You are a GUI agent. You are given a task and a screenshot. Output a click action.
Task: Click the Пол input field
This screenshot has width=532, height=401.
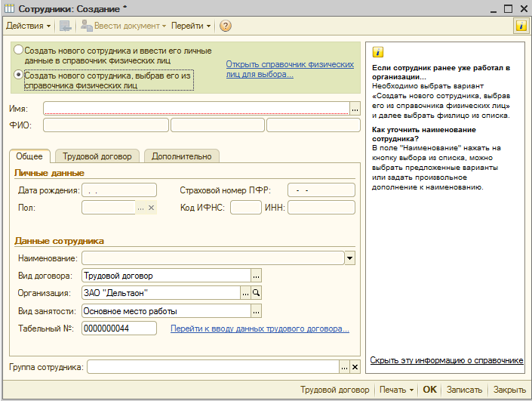pos(109,208)
